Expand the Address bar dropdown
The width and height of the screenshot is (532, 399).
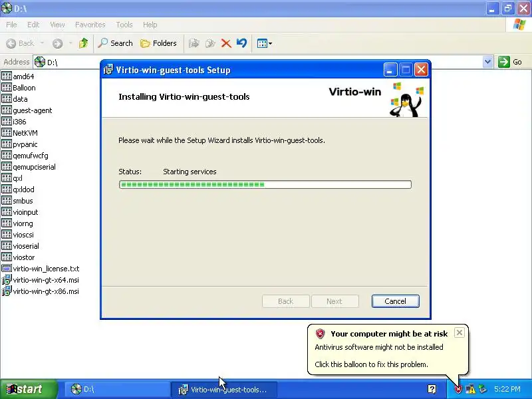tap(487, 62)
